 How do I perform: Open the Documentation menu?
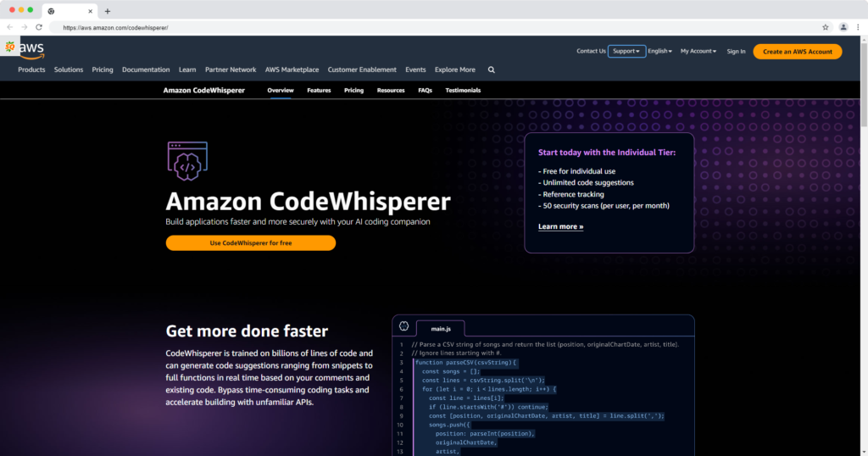pos(146,70)
